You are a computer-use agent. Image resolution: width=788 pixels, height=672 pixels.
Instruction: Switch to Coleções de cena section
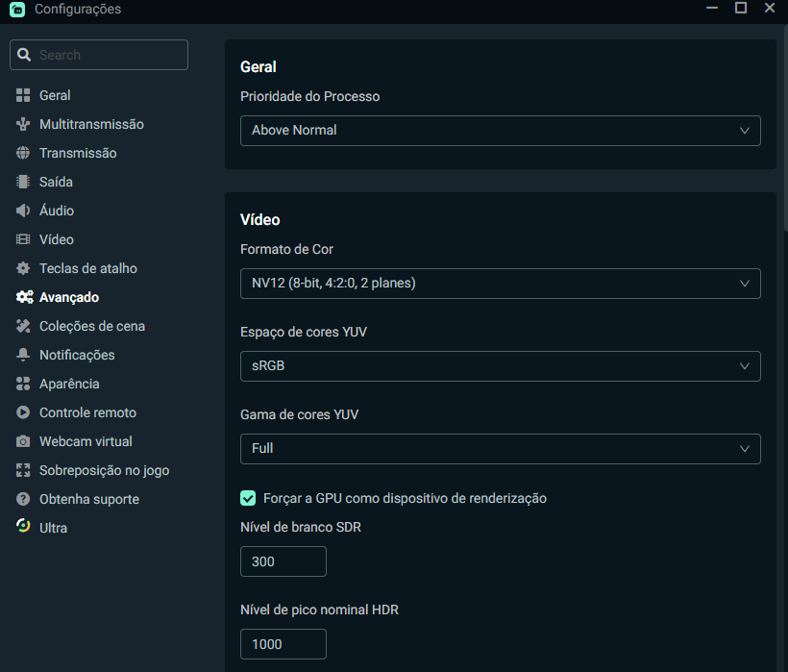click(92, 326)
